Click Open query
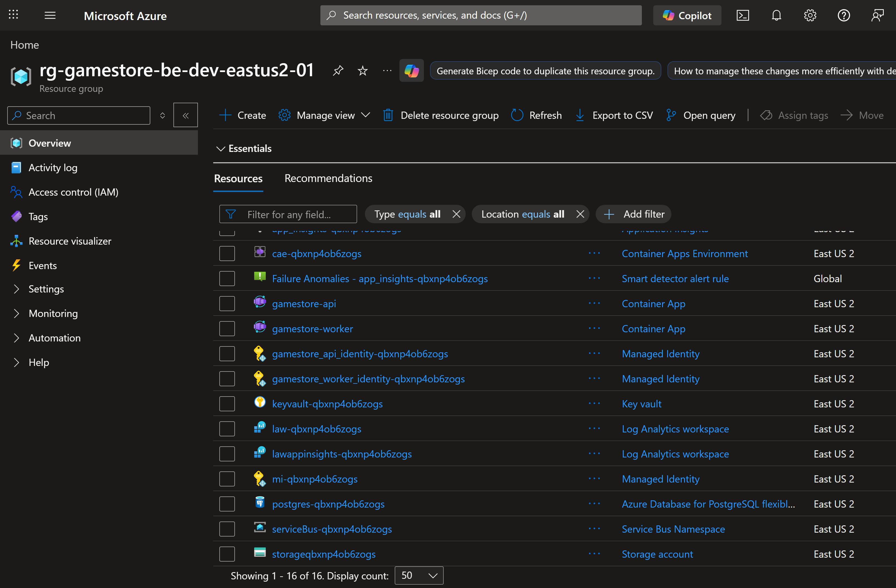896x588 pixels. [x=701, y=115]
